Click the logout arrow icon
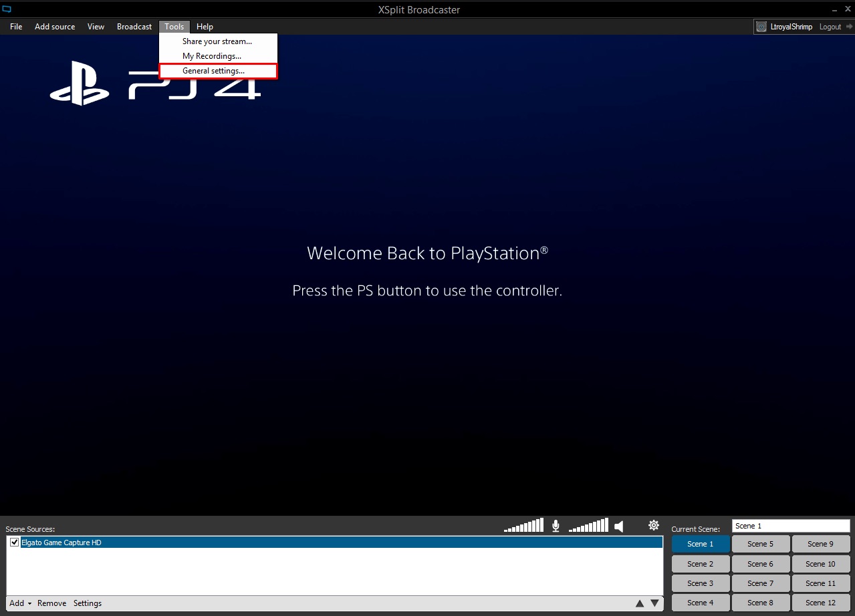855x616 pixels. click(849, 27)
